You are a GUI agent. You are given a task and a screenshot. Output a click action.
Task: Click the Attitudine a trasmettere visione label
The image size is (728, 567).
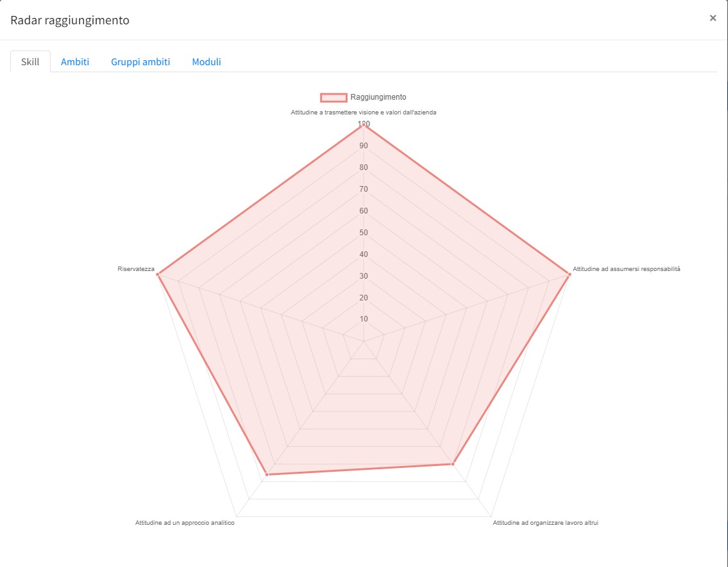(364, 112)
